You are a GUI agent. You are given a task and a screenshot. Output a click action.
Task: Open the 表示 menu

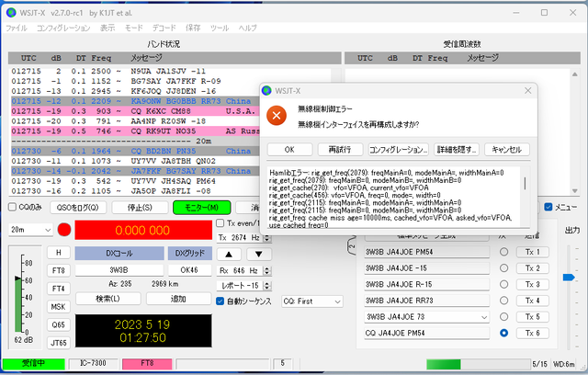tap(107, 28)
